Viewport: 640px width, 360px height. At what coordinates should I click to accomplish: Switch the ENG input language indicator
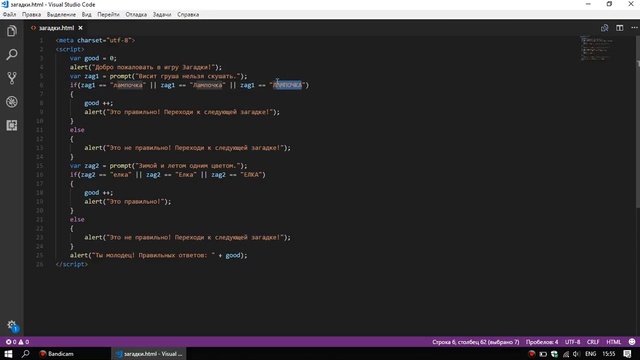[x=591, y=353]
